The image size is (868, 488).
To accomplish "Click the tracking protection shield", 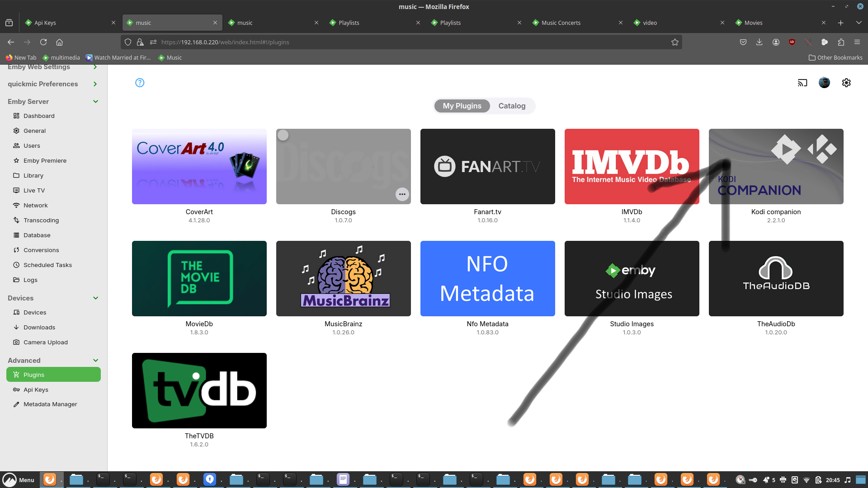I will coord(128,42).
